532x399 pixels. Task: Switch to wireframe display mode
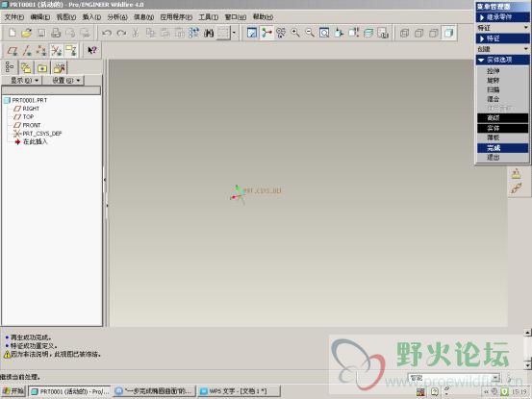tap(404, 33)
